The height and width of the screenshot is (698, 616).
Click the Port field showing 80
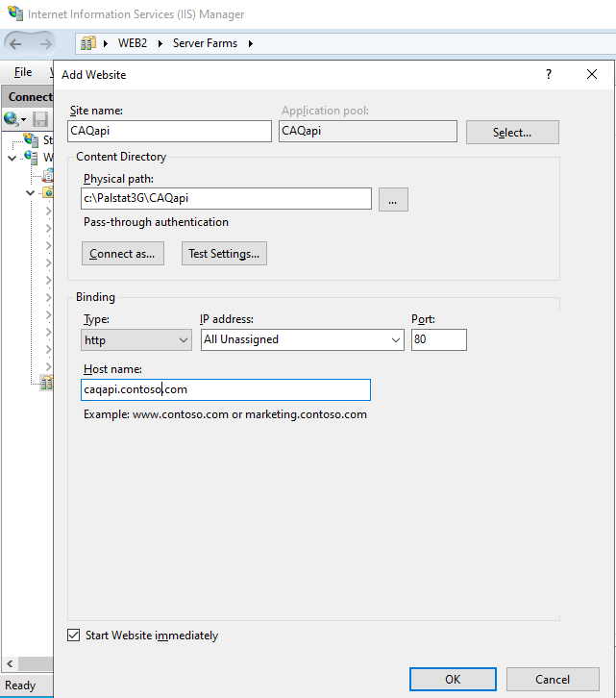(x=439, y=339)
